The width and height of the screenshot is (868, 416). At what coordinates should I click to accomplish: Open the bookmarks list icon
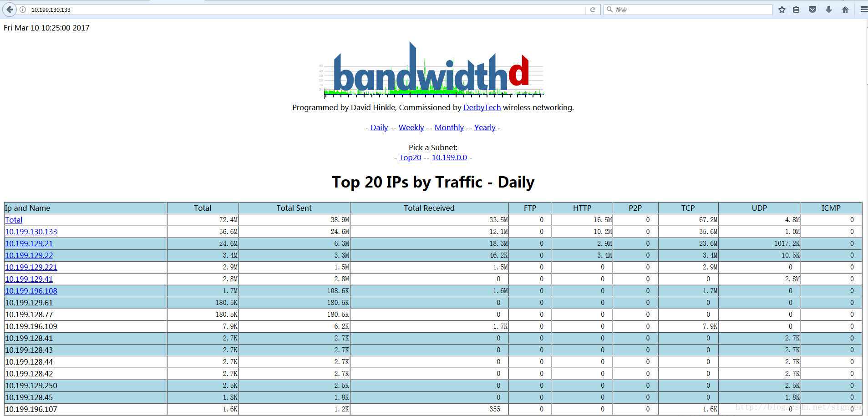click(796, 10)
